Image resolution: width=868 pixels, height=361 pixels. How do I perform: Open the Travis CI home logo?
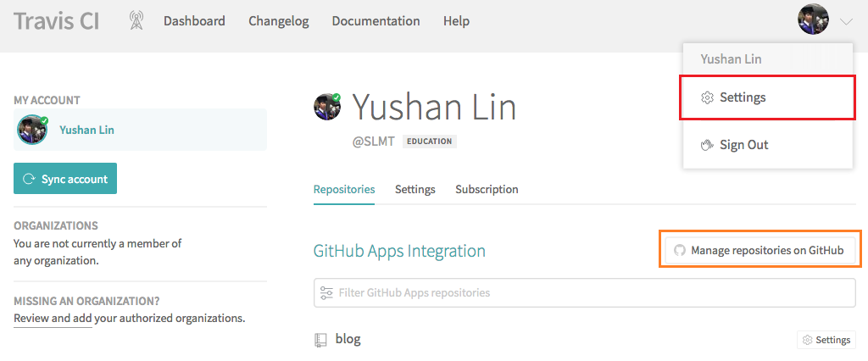(57, 21)
